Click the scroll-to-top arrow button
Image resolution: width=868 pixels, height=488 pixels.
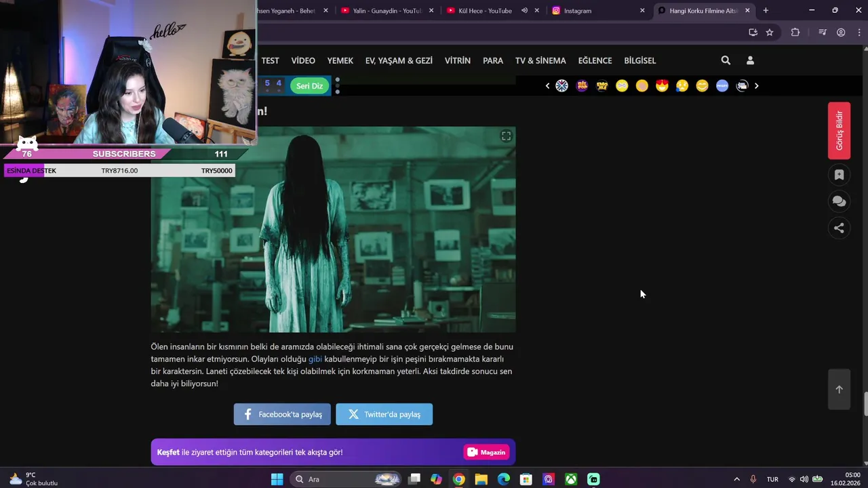[839, 389]
